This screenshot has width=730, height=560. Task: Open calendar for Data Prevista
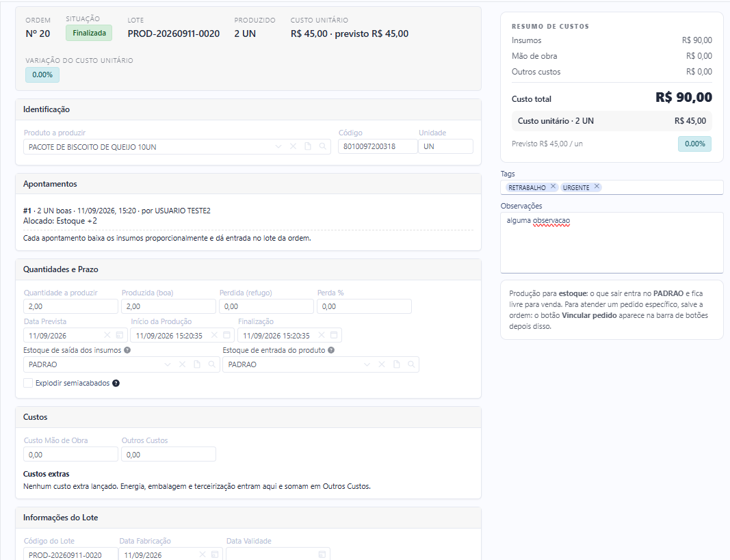120,335
